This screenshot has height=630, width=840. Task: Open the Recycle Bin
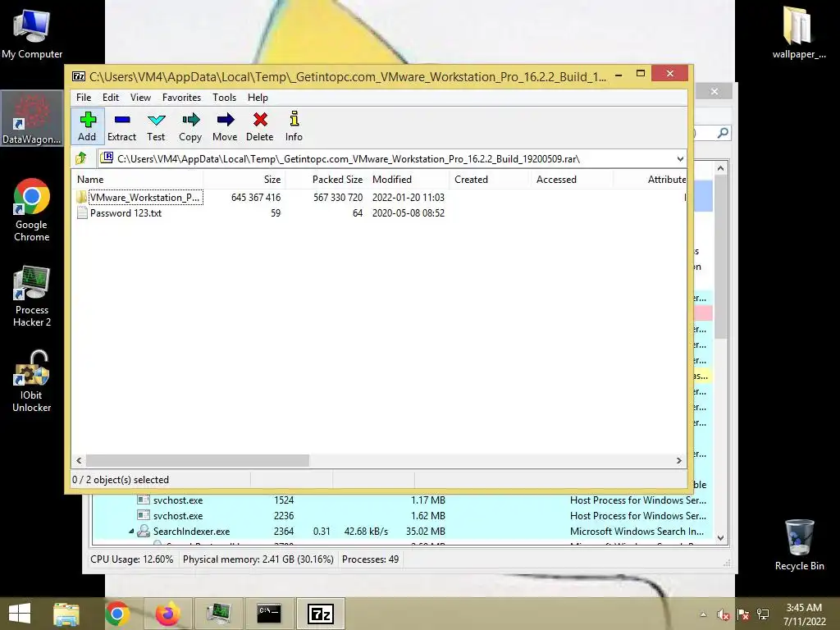[799, 545]
